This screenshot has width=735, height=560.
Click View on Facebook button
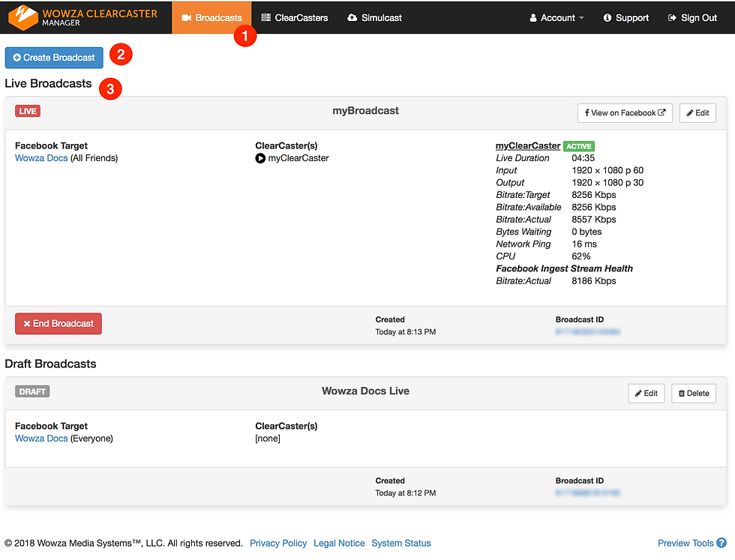pos(625,113)
